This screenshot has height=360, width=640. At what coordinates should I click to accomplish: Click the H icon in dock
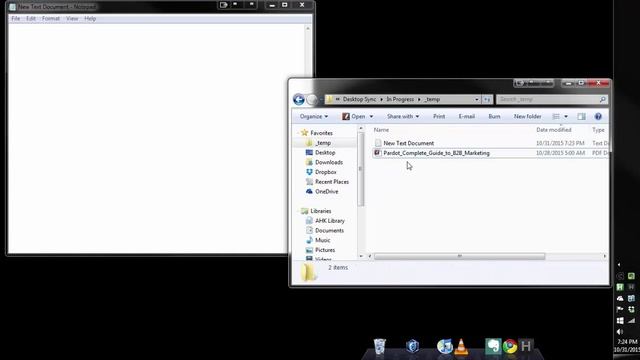point(526,346)
